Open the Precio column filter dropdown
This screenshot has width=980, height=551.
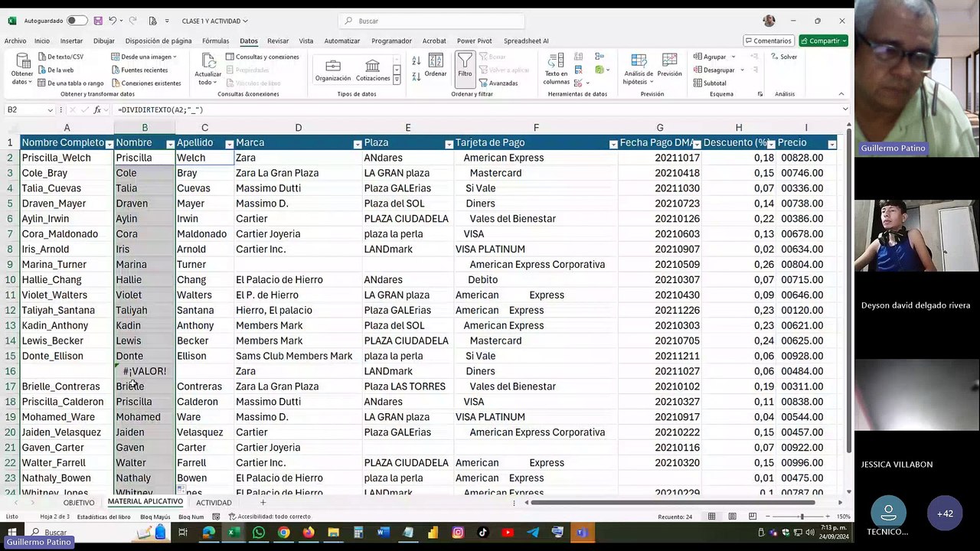(x=831, y=144)
